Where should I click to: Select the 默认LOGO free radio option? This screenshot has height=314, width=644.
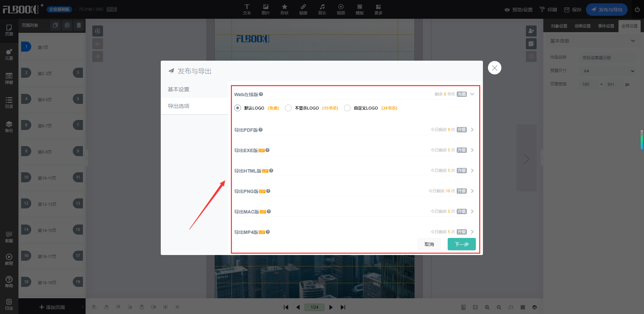[x=238, y=108]
